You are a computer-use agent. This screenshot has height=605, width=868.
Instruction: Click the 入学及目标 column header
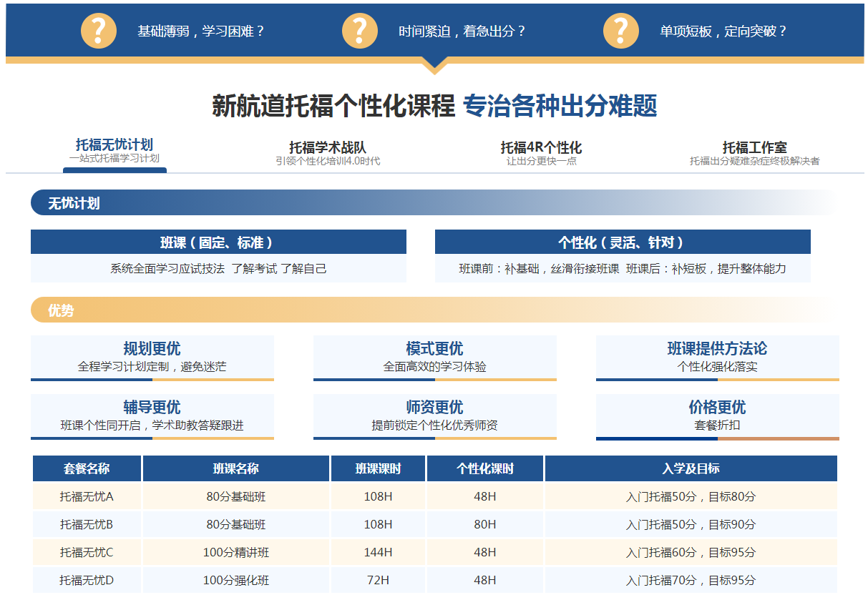tap(691, 469)
